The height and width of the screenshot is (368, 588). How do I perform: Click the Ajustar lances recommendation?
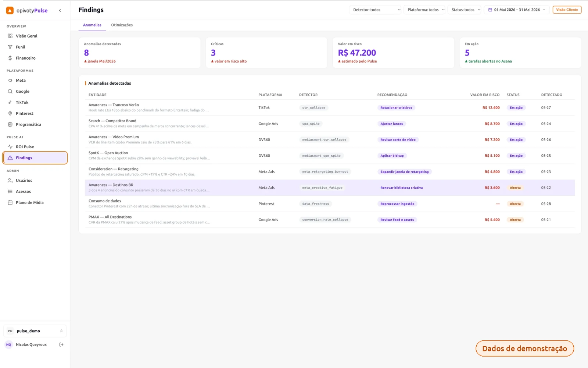(x=391, y=124)
